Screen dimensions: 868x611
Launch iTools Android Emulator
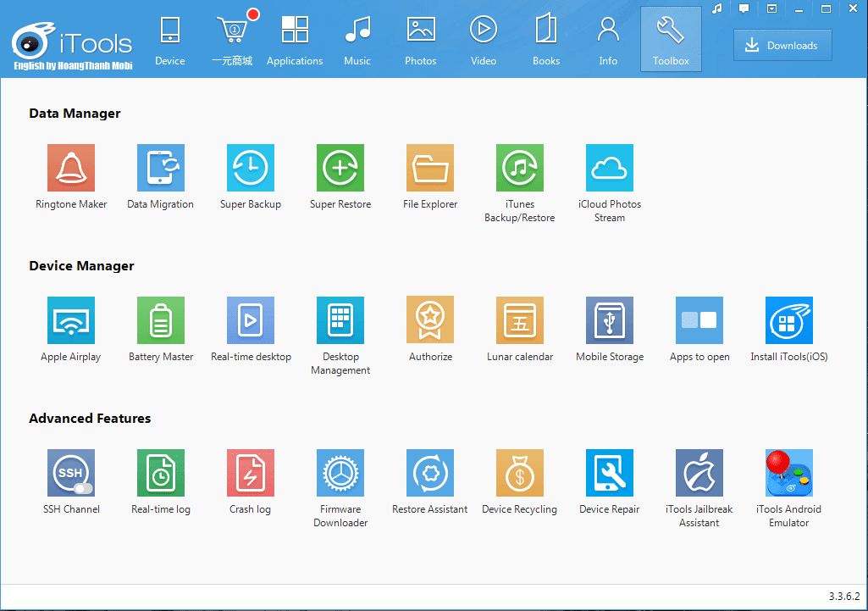[x=789, y=473]
